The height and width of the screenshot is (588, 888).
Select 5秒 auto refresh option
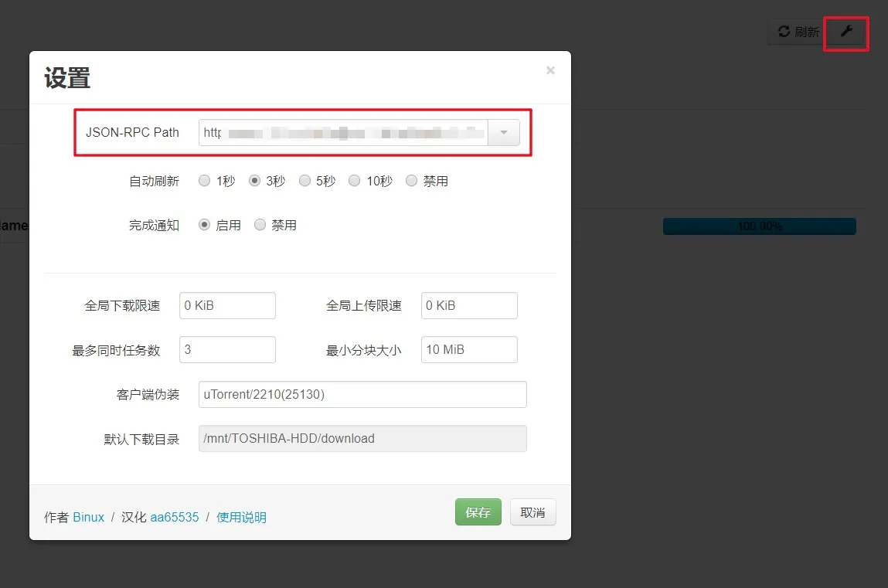click(305, 181)
